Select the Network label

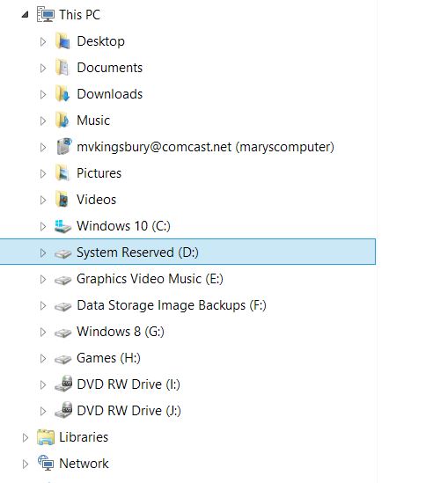[84, 464]
